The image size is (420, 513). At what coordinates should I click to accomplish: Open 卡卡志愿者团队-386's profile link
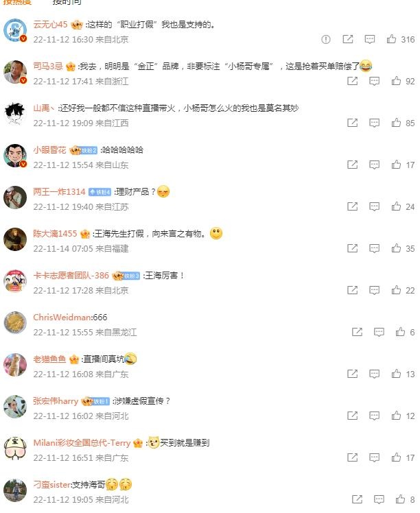pyautogui.click(x=71, y=276)
